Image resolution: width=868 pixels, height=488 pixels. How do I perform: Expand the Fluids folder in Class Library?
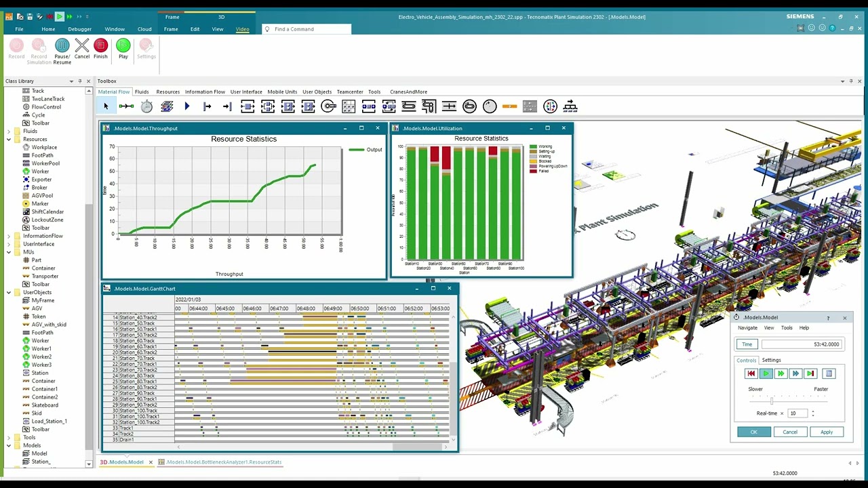(9, 131)
